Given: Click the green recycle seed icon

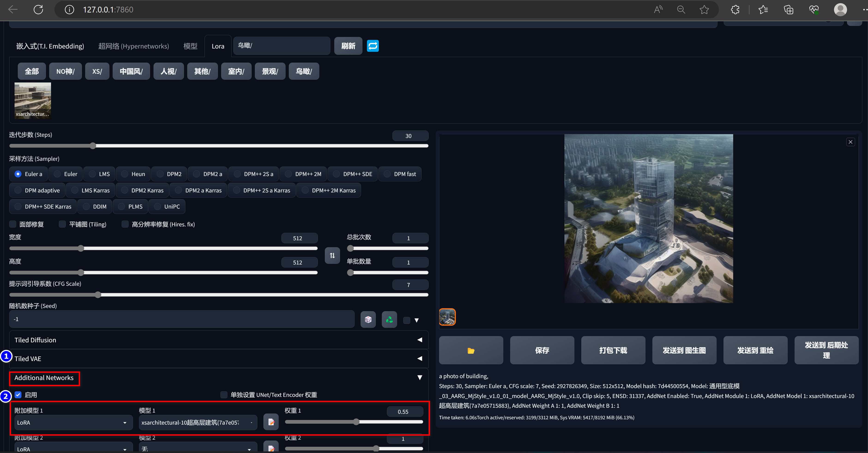Looking at the screenshot, I should tap(389, 319).
